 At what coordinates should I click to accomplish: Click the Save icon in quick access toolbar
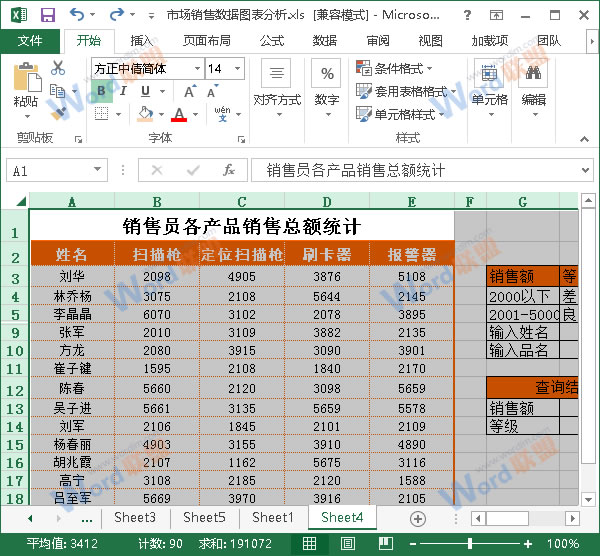47,15
